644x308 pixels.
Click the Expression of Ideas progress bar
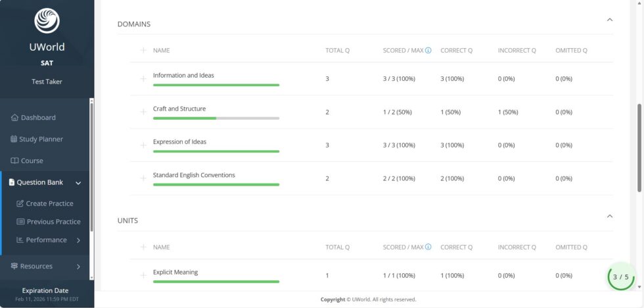pos(216,151)
